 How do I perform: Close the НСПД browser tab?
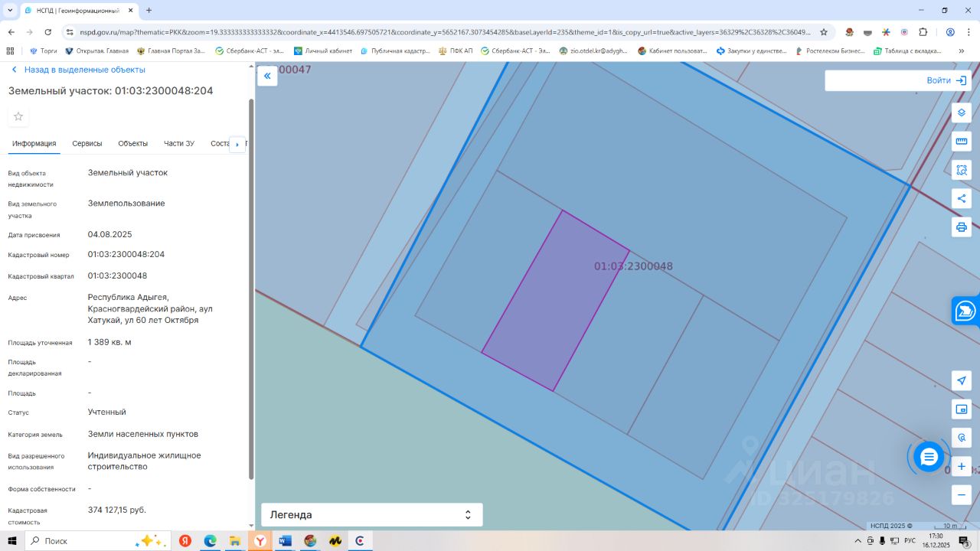(x=131, y=10)
